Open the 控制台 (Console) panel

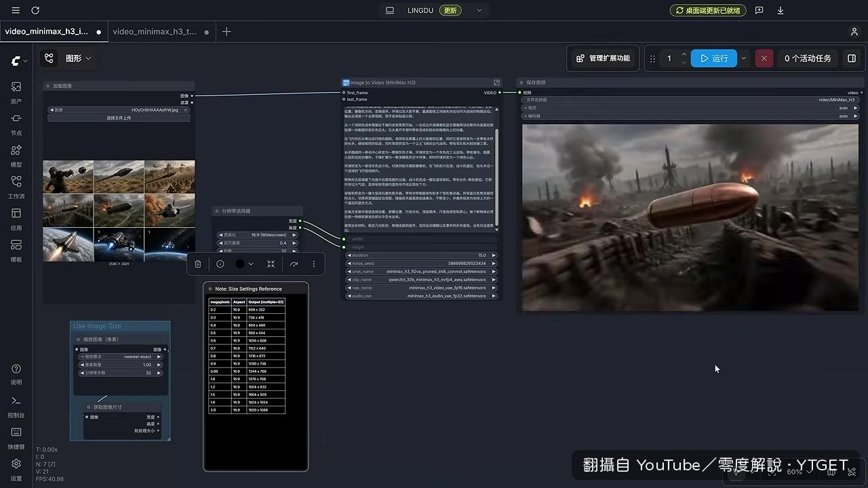point(16,405)
